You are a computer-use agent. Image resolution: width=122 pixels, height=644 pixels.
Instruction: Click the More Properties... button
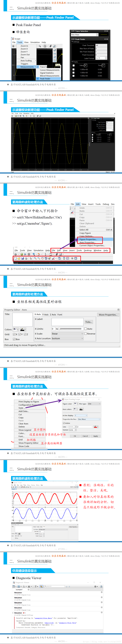(x=108, y=314)
